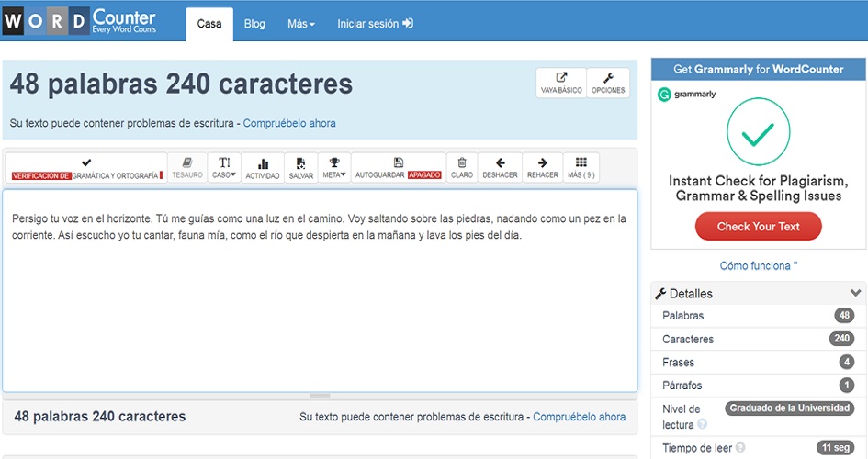Open the Más navigation menu
Screen dimensions: 868x459
300,24
